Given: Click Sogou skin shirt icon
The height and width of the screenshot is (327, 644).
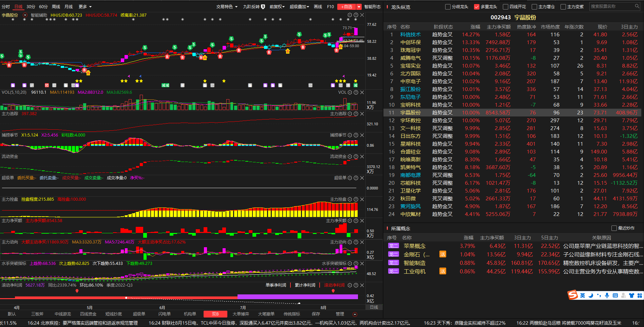Looking at the screenshot, I should tap(631, 295).
